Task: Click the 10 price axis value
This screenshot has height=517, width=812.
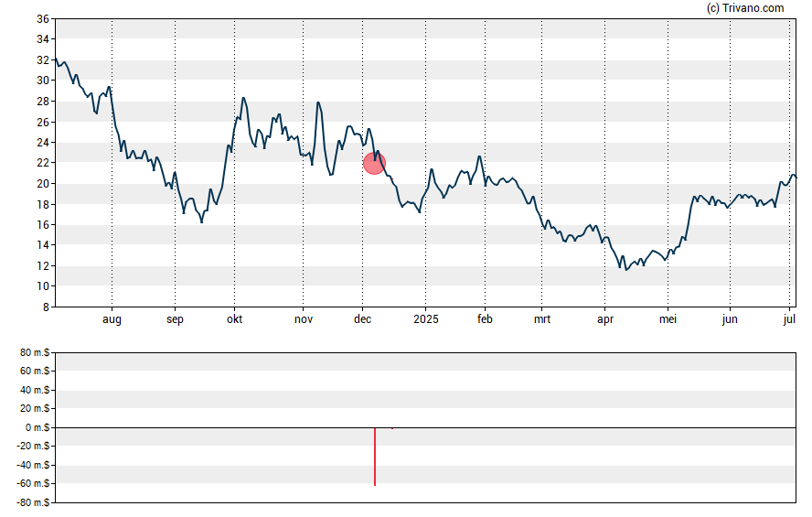Action: pyautogui.click(x=42, y=286)
